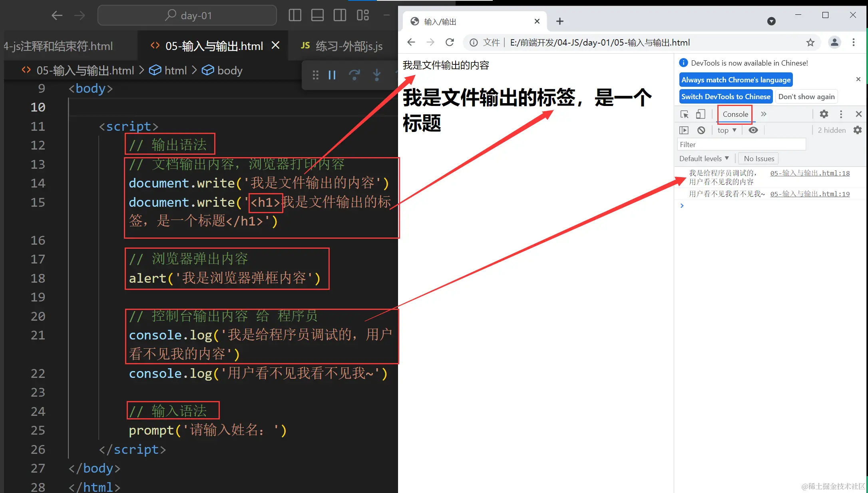Viewport: 868px width, 493px height.
Task: Open the Chrome tab search dropdown
Action: pos(771,21)
